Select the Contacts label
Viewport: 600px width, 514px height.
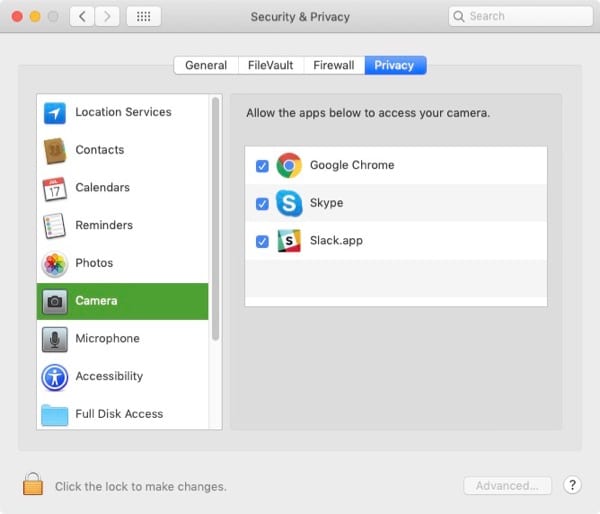[x=100, y=150]
